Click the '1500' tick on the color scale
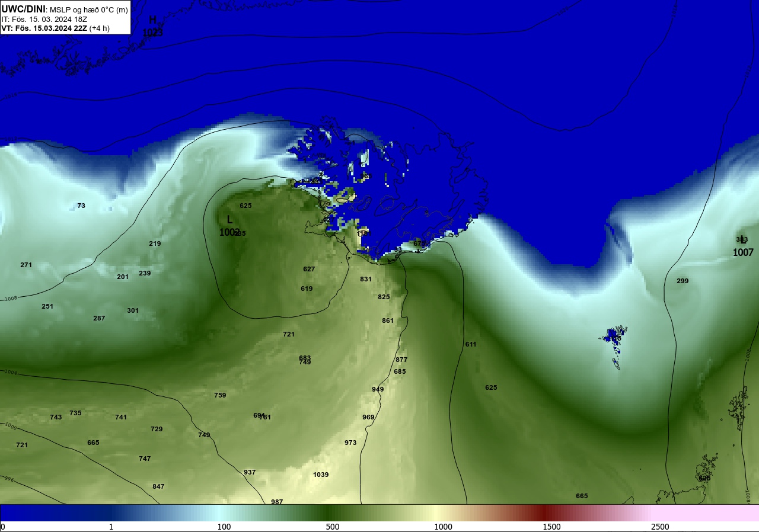Image resolution: width=759 pixels, height=532 pixels. (551, 527)
